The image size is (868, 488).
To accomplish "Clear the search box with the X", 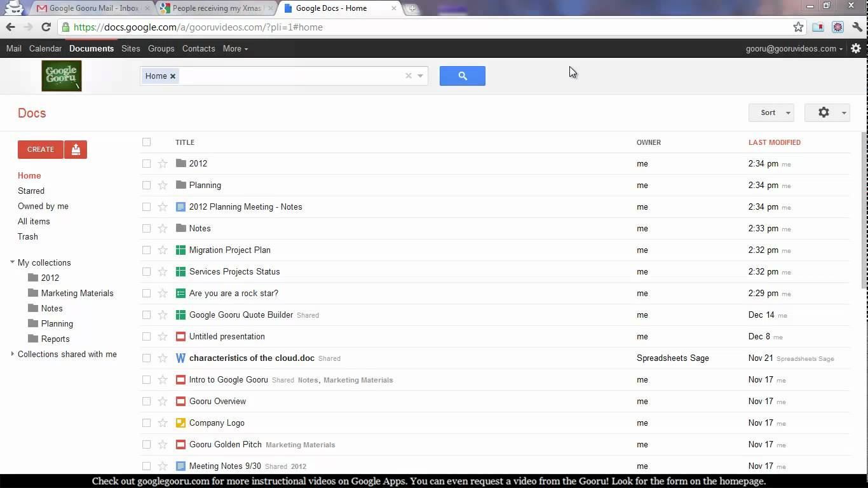I will click(x=409, y=76).
